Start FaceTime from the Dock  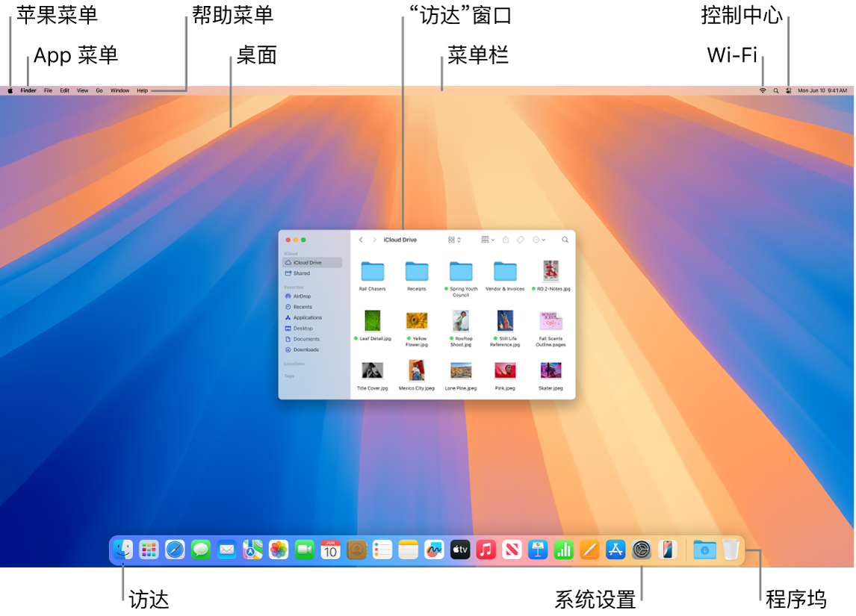305,550
